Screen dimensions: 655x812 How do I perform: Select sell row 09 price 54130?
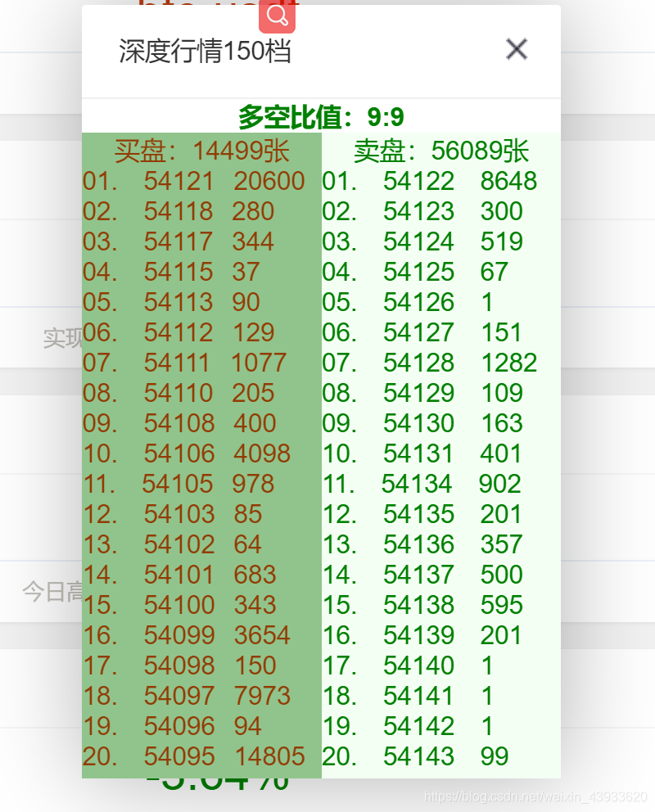pos(419,424)
